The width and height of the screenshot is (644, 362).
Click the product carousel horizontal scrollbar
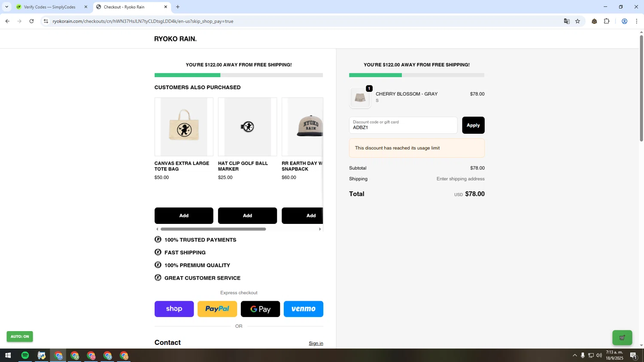pos(213,229)
